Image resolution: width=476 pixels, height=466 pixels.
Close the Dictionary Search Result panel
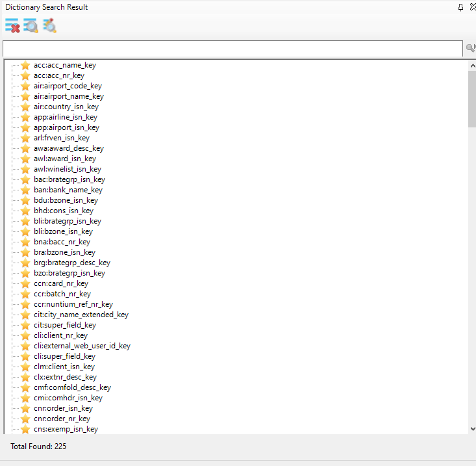click(473, 7)
